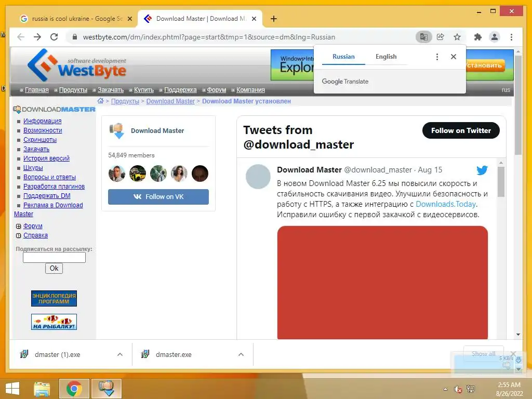
Task: Open Шкуры sidebar link
Action: coord(33,168)
